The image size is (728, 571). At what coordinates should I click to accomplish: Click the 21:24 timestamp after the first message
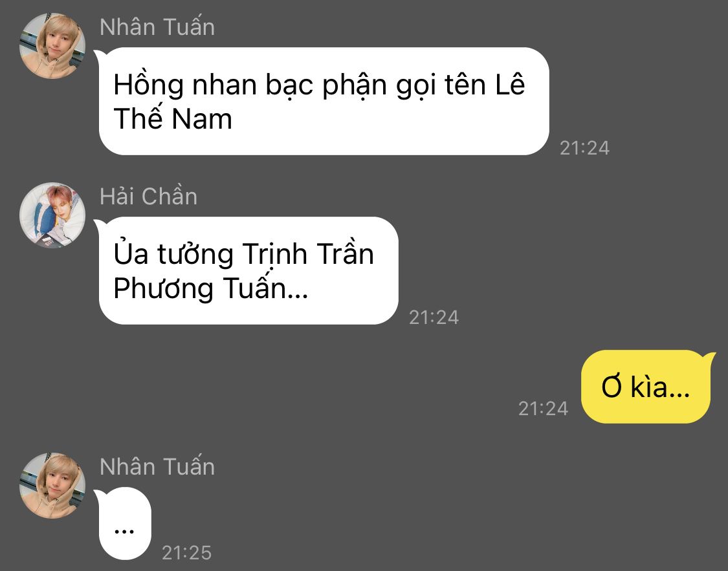[584, 148]
